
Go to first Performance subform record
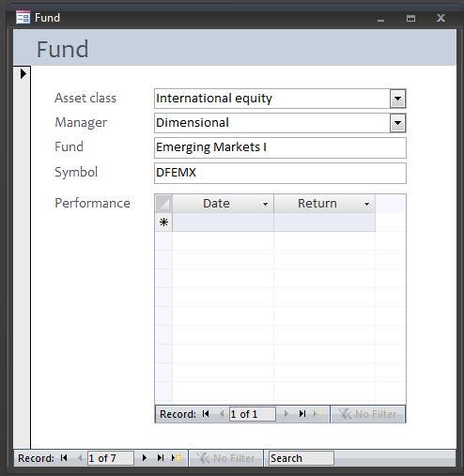click(206, 414)
